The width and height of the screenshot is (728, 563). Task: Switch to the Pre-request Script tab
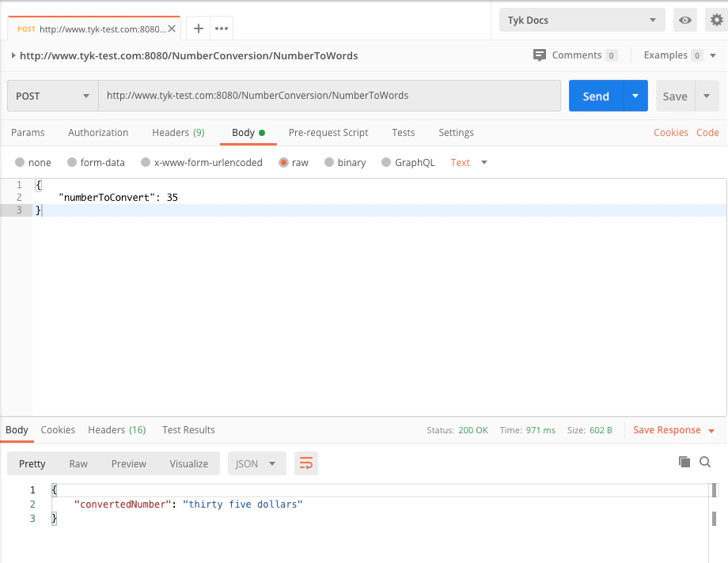(328, 132)
